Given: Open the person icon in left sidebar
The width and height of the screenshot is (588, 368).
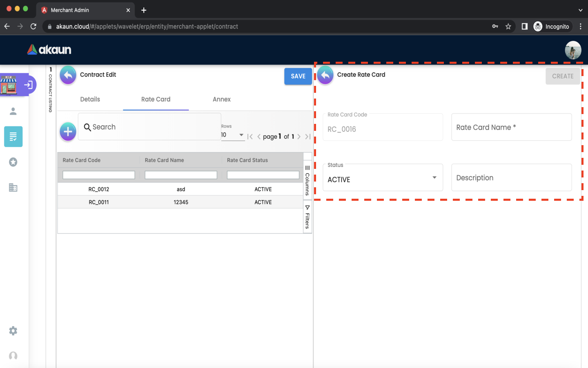Looking at the screenshot, I should (x=13, y=111).
